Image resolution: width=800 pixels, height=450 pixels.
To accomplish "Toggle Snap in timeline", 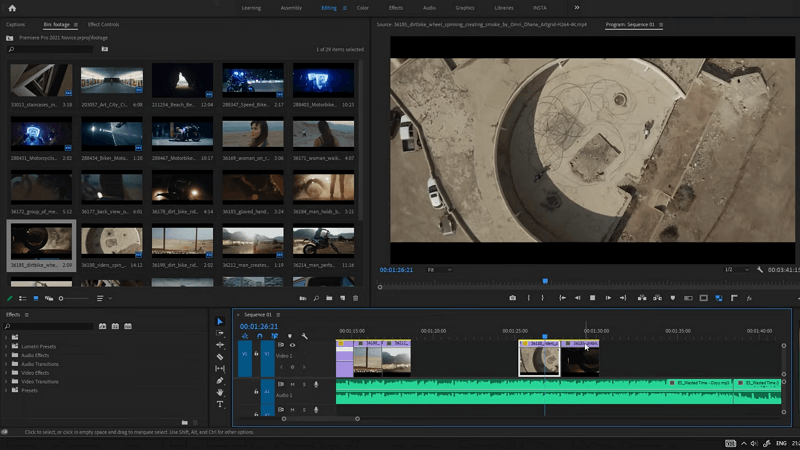I will point(260,336).
